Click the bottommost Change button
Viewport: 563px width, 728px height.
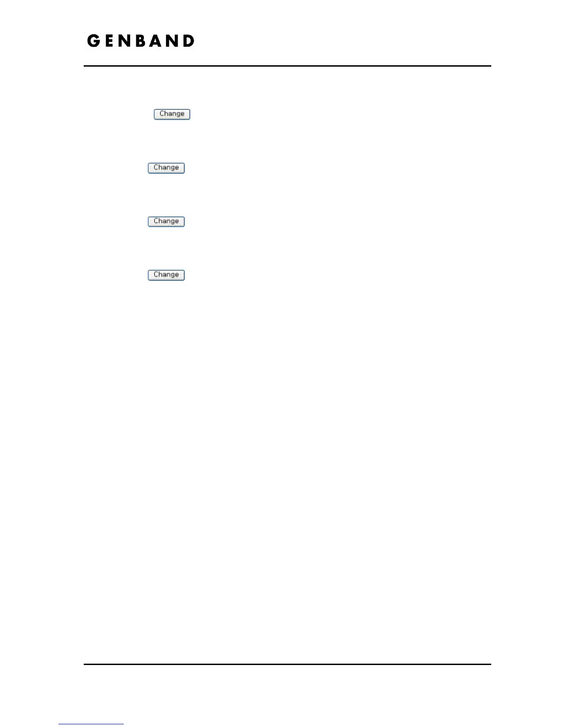(x=166, y=275)
